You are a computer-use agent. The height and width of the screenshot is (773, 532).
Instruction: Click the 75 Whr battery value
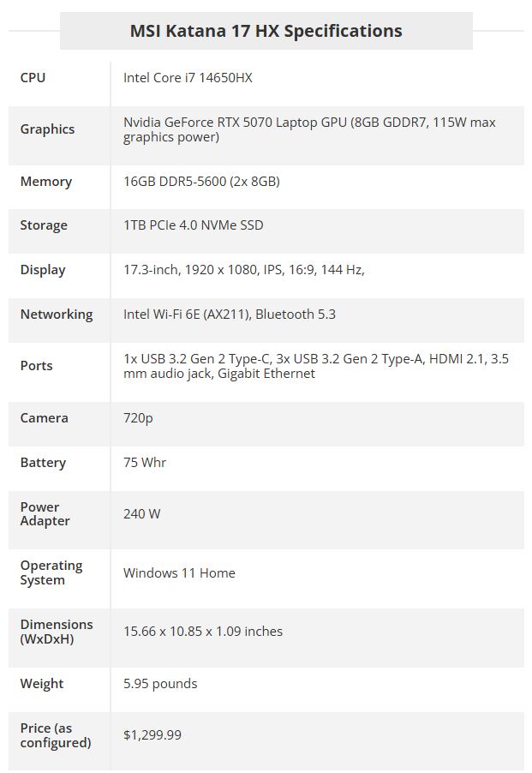tap(144, 463)
